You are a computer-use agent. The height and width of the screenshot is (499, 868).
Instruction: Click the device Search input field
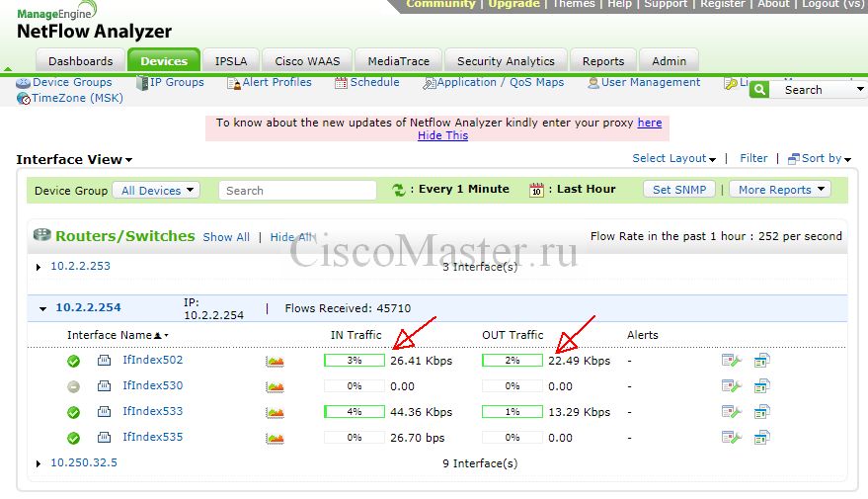[298, 191]
